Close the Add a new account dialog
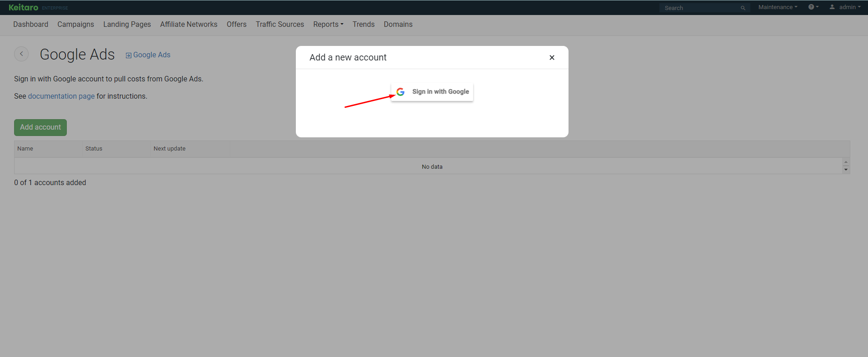The width and height of the screenshot is (868, 357). 552,57
